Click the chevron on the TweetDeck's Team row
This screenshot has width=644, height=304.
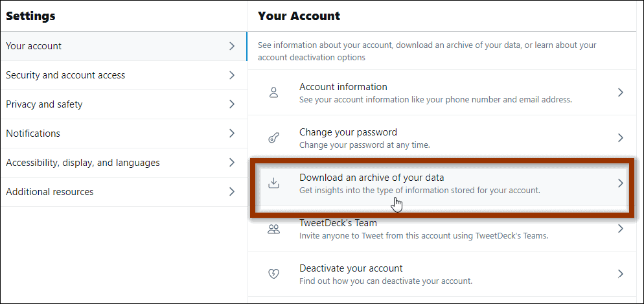coord(620,229)
